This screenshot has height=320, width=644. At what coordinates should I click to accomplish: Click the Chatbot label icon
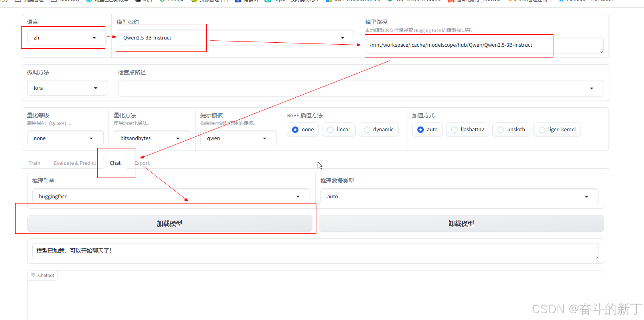(33, 275)
